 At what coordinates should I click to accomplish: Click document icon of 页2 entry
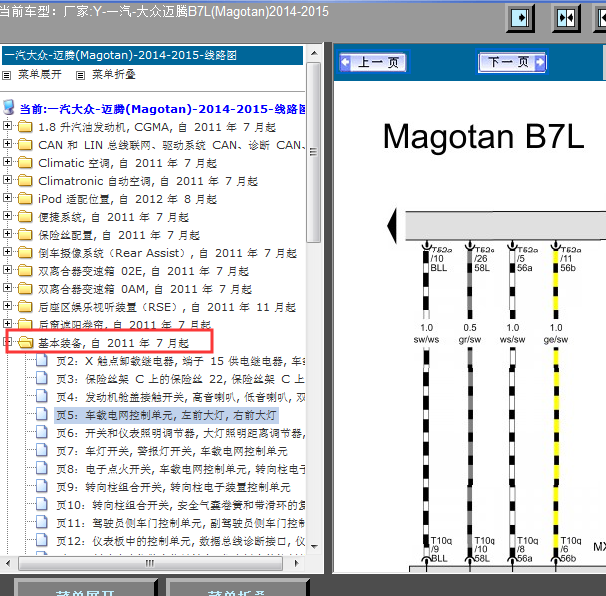[42, 361]
